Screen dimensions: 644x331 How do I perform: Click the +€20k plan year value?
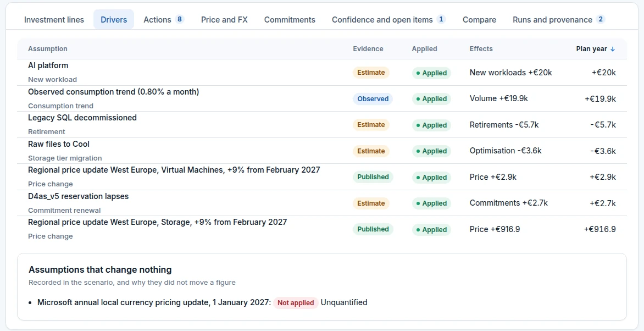[x=604, y=73]
